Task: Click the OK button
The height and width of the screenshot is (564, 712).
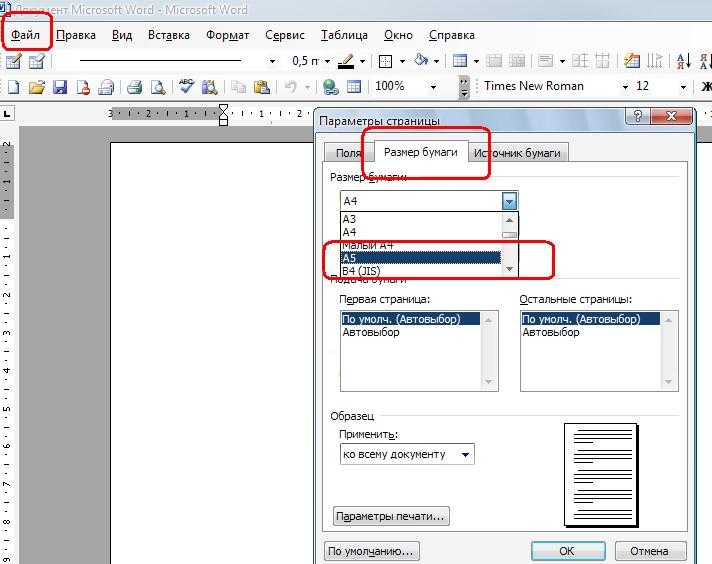Action: pyautogui.click(x=566, y=551)
